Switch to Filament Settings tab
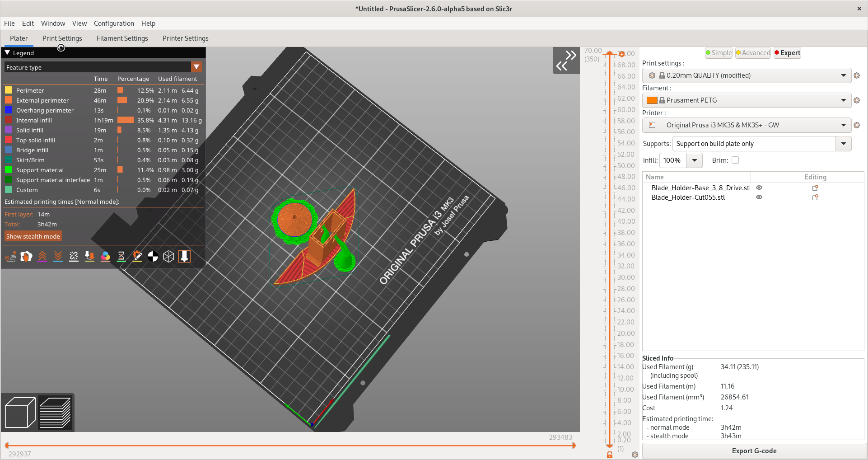Screen dimensions: 868x460 tap(122, 38)
